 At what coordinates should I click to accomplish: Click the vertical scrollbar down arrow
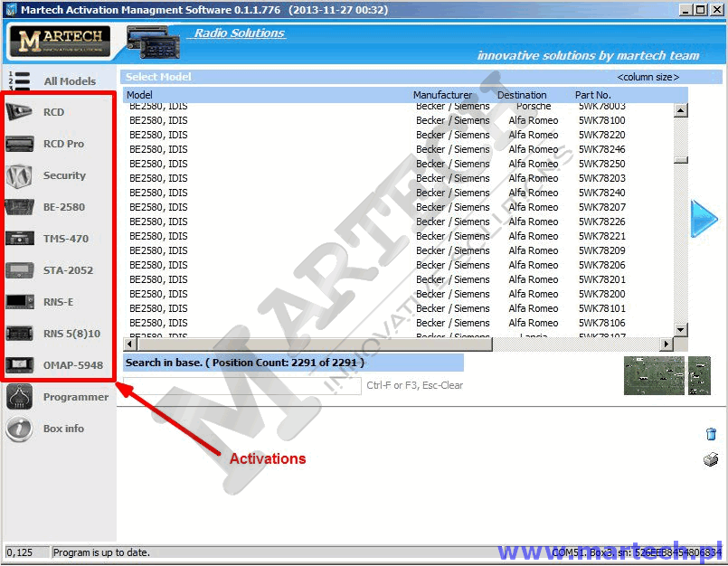click(681, 330)
